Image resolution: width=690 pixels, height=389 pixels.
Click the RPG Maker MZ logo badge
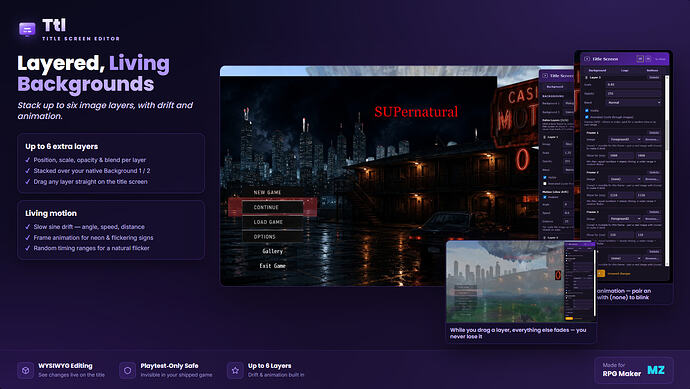[634, 371]
